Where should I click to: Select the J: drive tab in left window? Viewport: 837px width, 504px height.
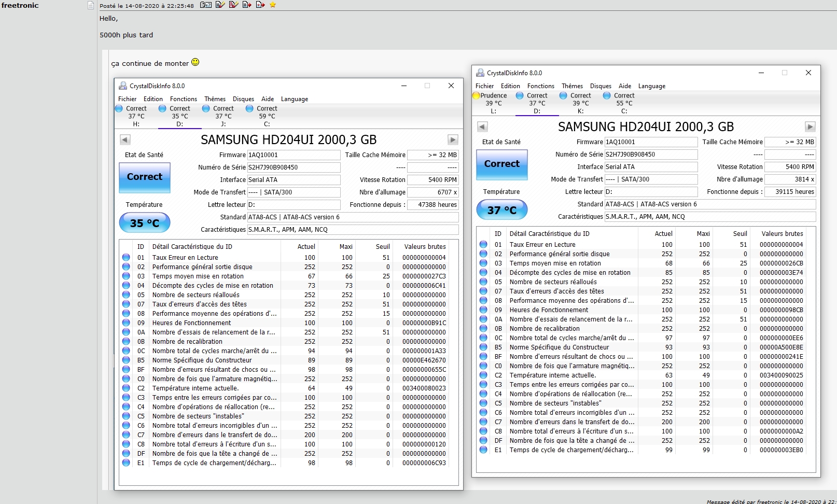coord(223,116)
